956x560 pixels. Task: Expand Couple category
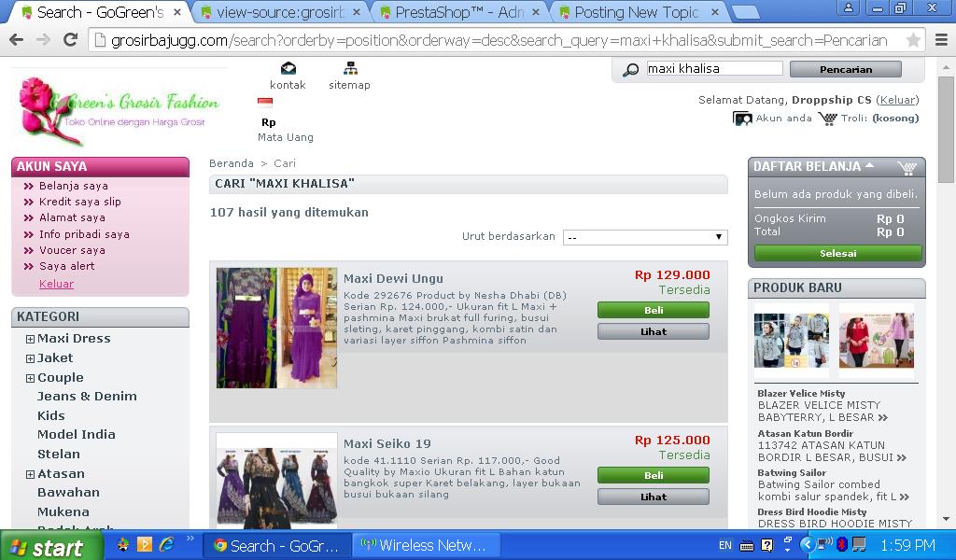pos(30,378)
